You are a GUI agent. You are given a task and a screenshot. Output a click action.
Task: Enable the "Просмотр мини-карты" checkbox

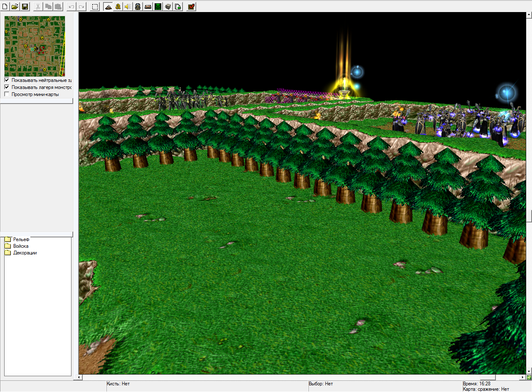tap(7, 94)
